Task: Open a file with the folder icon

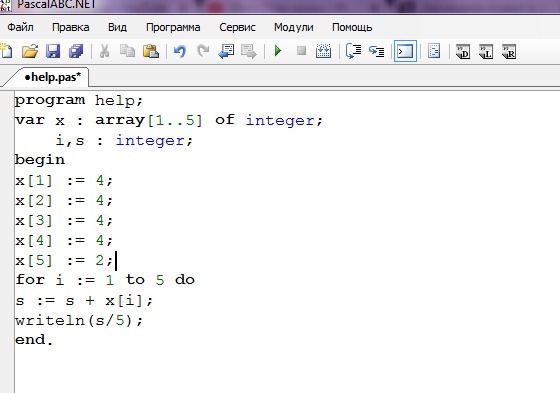Action: coord(30,51)
